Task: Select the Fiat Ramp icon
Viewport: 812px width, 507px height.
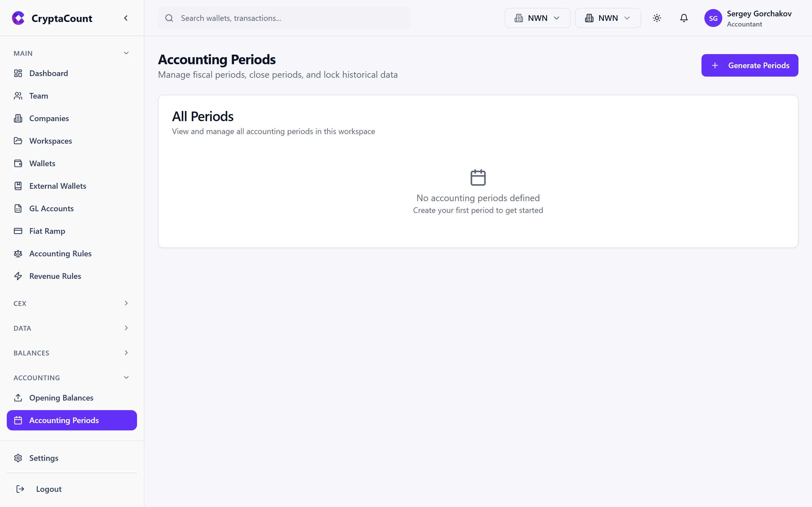Action: pyautogui.click(x=18, y=231)
